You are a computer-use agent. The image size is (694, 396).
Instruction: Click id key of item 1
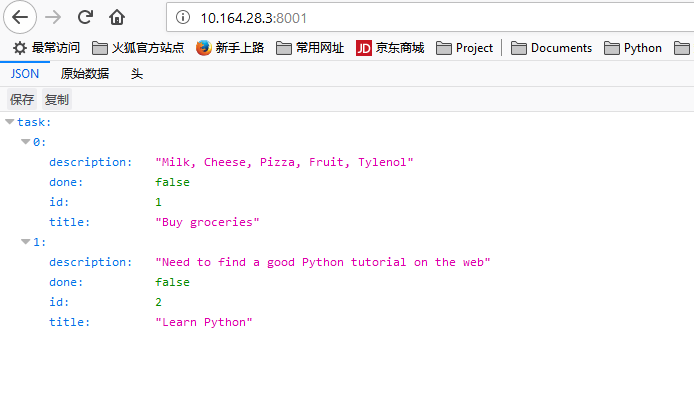pyautogui.click(x=59, y=302)
